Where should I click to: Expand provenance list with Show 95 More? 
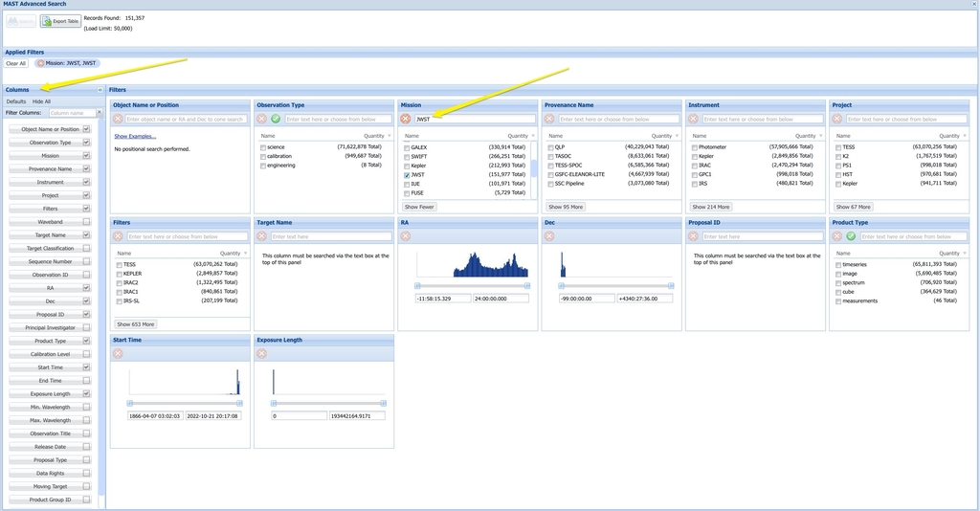tap(566, 207)
